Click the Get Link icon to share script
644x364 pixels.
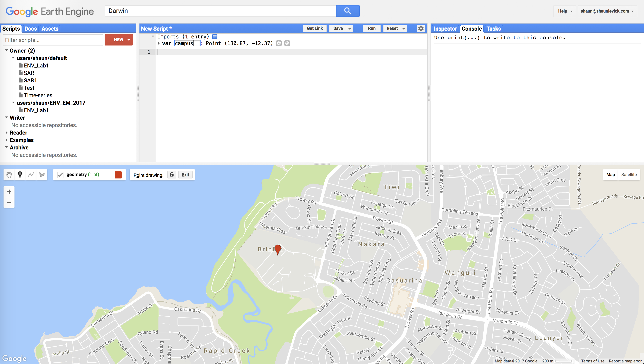(315, 28)
